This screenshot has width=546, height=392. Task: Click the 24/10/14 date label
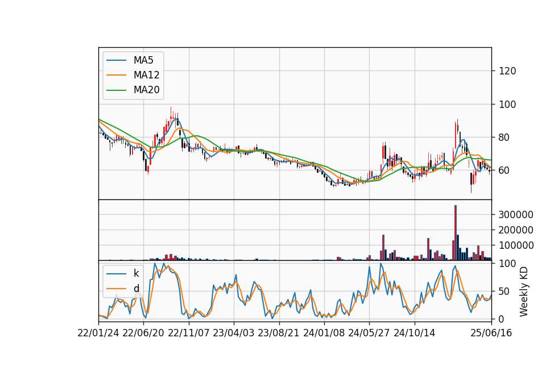(415, 333)
